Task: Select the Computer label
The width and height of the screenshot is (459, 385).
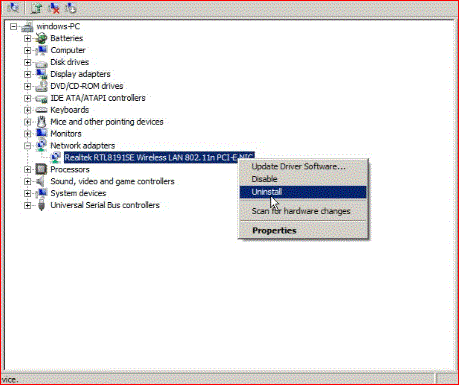Action: click(68, 50)
